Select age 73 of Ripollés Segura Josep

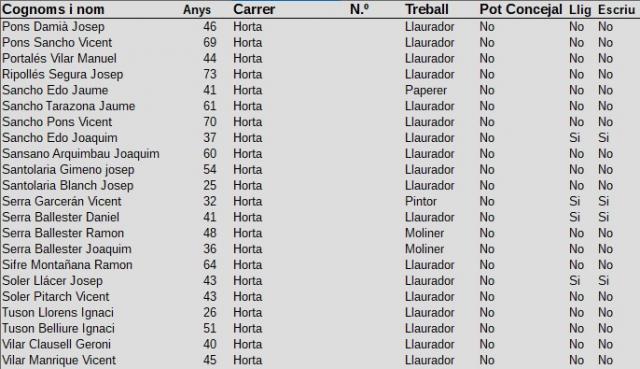[210, 74]
